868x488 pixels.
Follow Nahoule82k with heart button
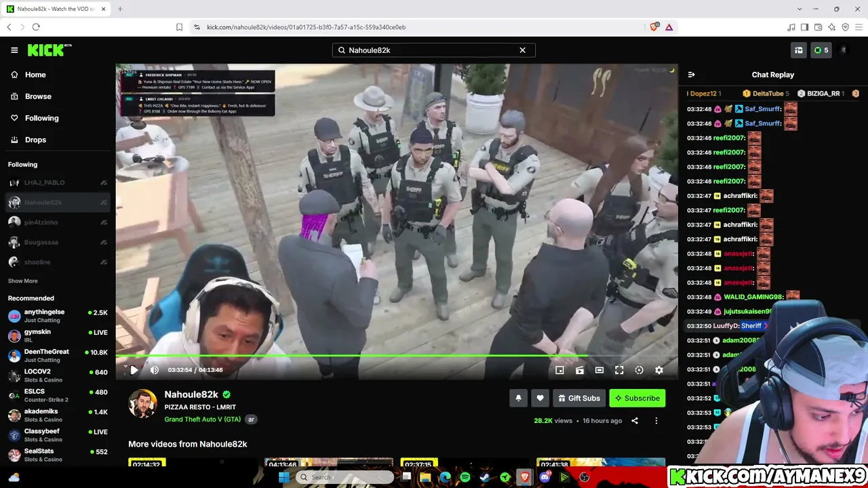[540, 399]
